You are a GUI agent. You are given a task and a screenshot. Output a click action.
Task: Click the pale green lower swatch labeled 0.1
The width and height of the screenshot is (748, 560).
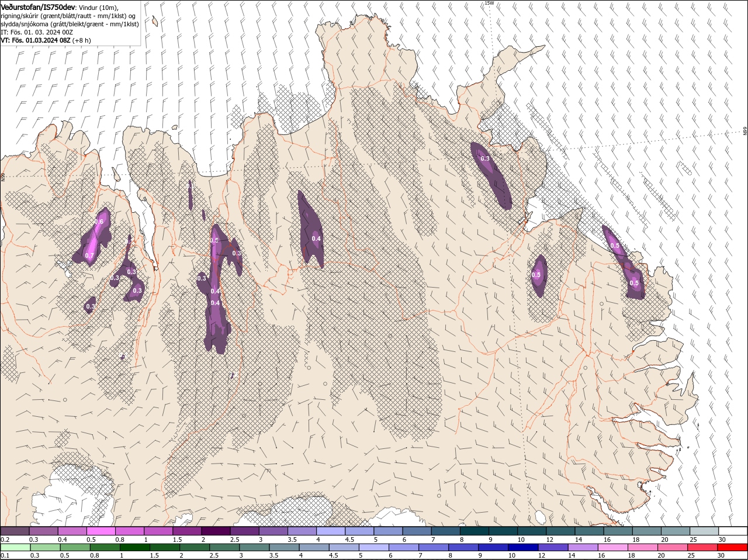coord(16,547)
